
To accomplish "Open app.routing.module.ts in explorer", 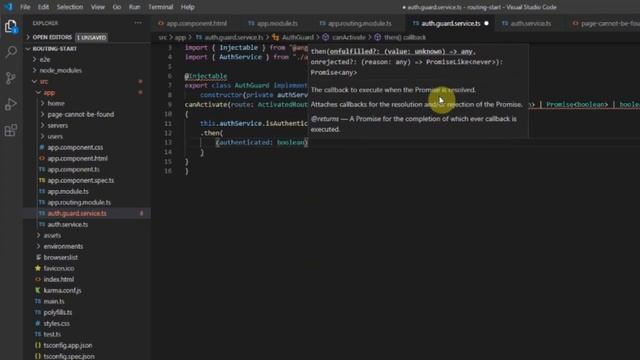I will 79,202.
